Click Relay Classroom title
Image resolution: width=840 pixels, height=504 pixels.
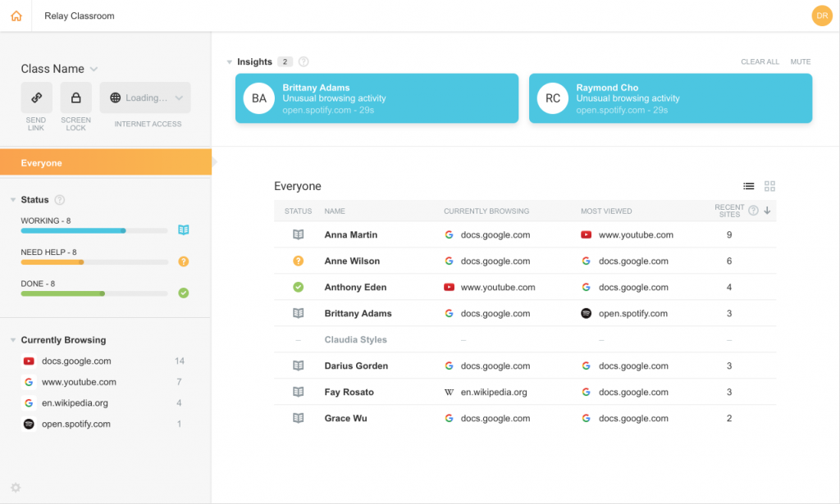80,16
